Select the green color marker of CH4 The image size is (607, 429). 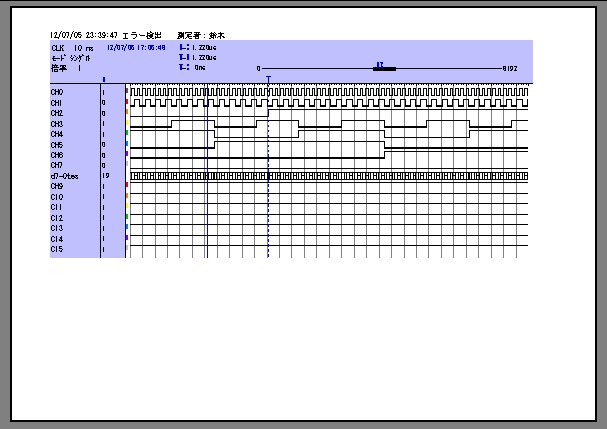tap(126, 134)
